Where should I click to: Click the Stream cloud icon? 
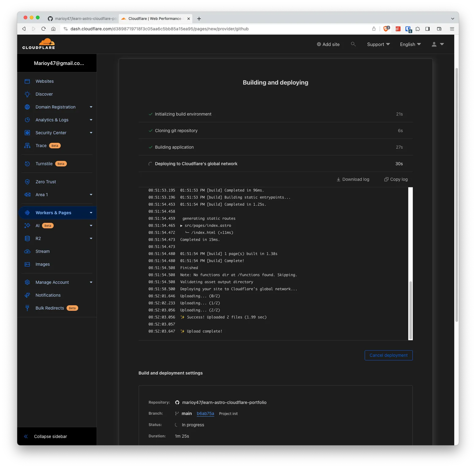[27, 251]
